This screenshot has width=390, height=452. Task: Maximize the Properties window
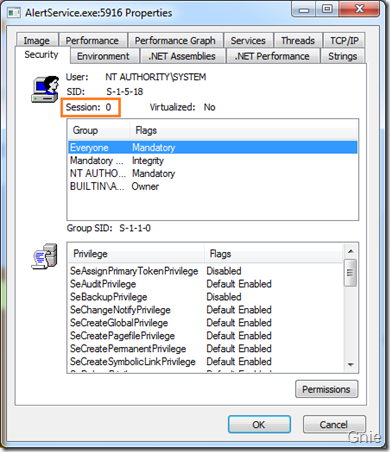tap(327, 9)
